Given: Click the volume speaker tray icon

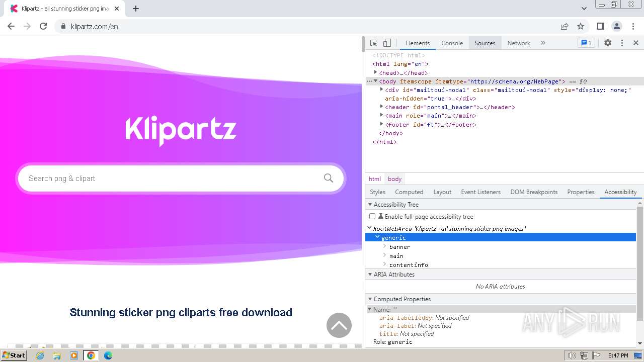Looking at the screenshot, I should coord(572,355).
